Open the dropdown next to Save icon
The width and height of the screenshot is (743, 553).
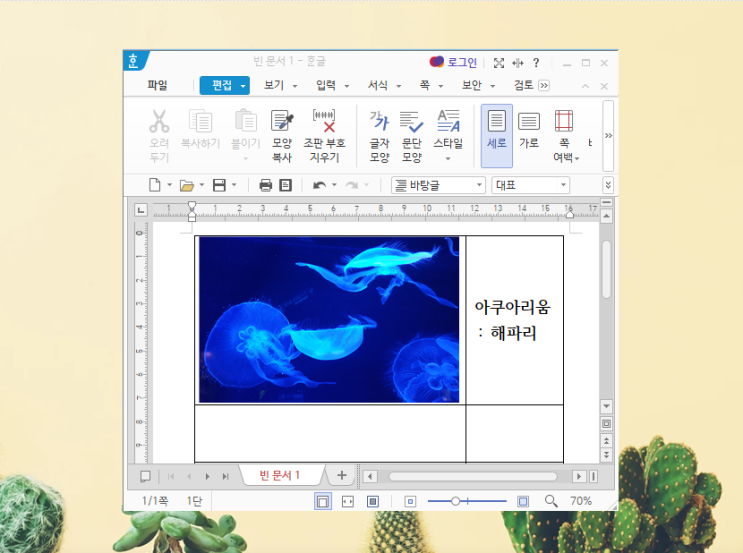pyautogui.click(x=234, y=185)
